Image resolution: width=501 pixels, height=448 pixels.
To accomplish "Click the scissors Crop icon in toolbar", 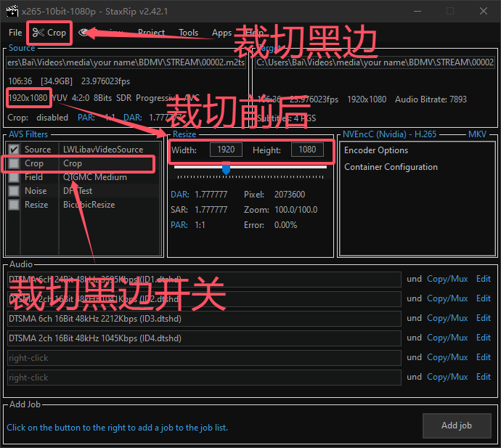I will click(38, 33).
